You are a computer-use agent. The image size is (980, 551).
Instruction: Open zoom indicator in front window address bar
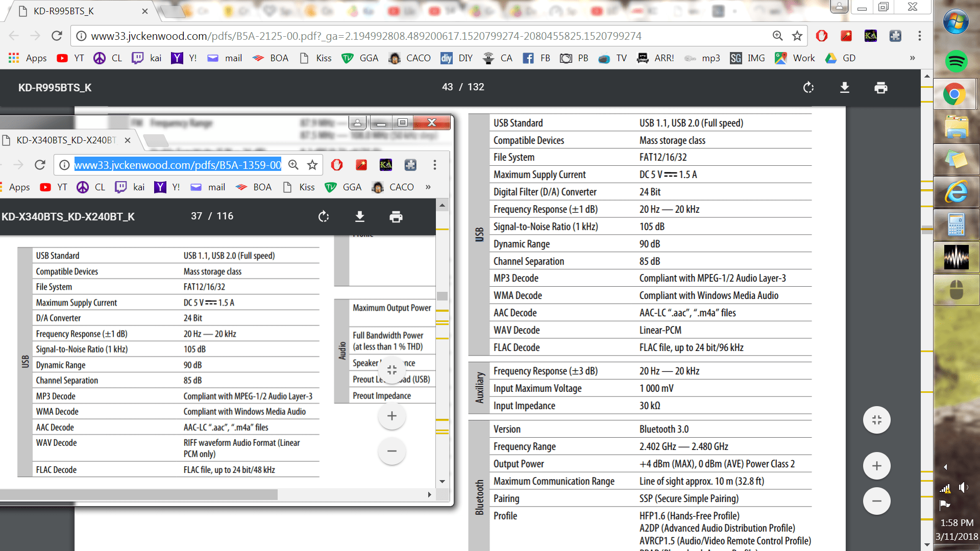tap(293, 165)
